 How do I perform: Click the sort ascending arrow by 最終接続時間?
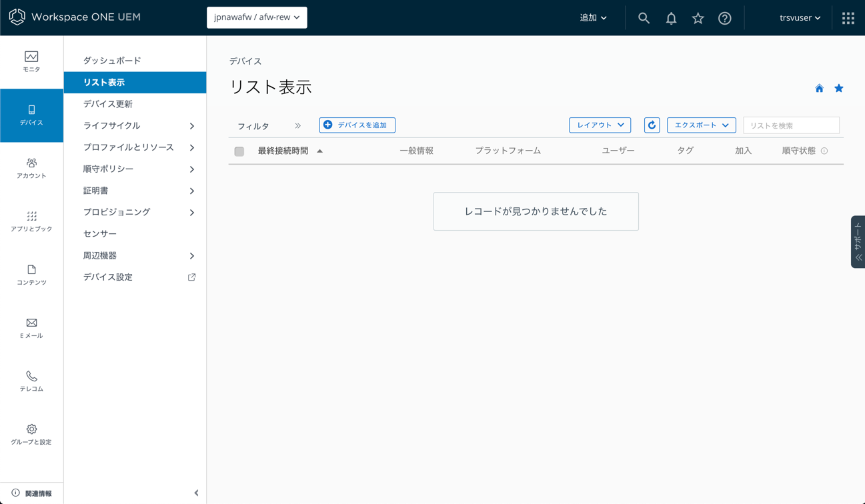pos(320,151)
